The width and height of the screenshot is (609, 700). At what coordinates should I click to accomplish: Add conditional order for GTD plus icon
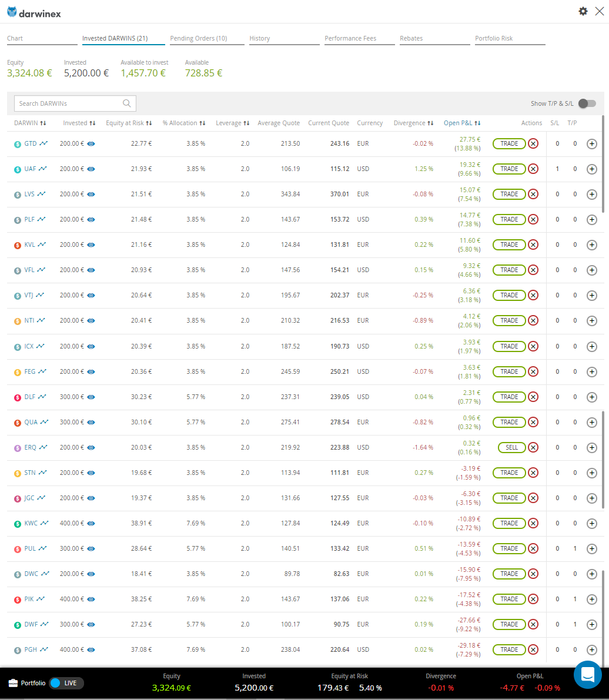(592, 144)
